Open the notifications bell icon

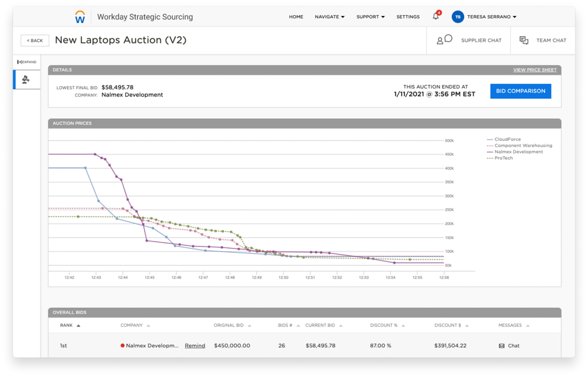436,16
